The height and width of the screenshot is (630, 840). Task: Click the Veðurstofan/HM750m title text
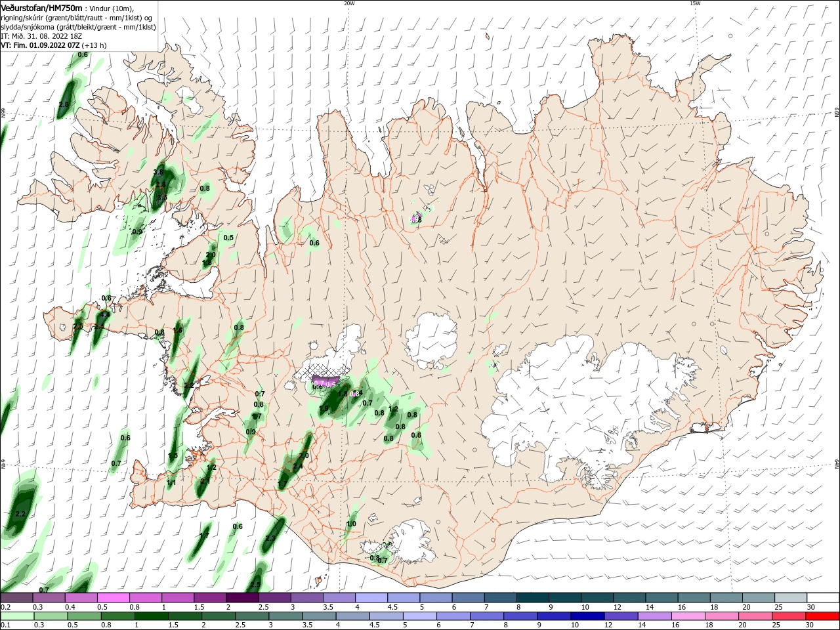click(x=41, y=8)
